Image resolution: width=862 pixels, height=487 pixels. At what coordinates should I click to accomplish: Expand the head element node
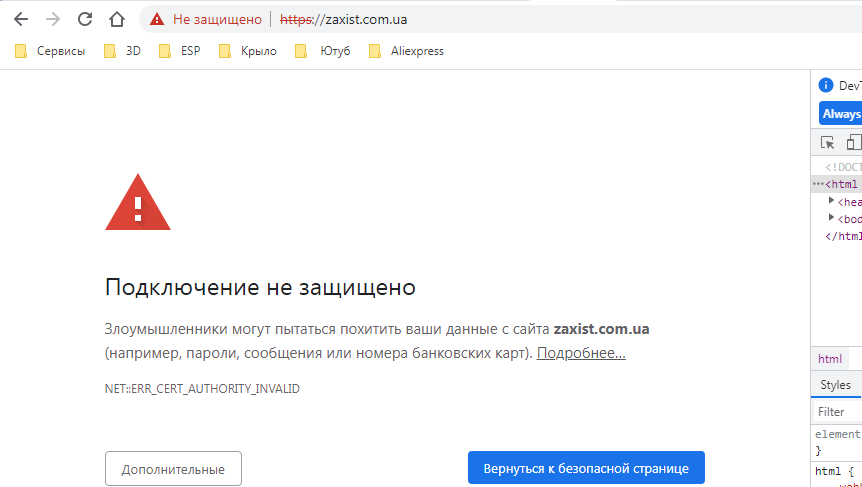point(831,201)
